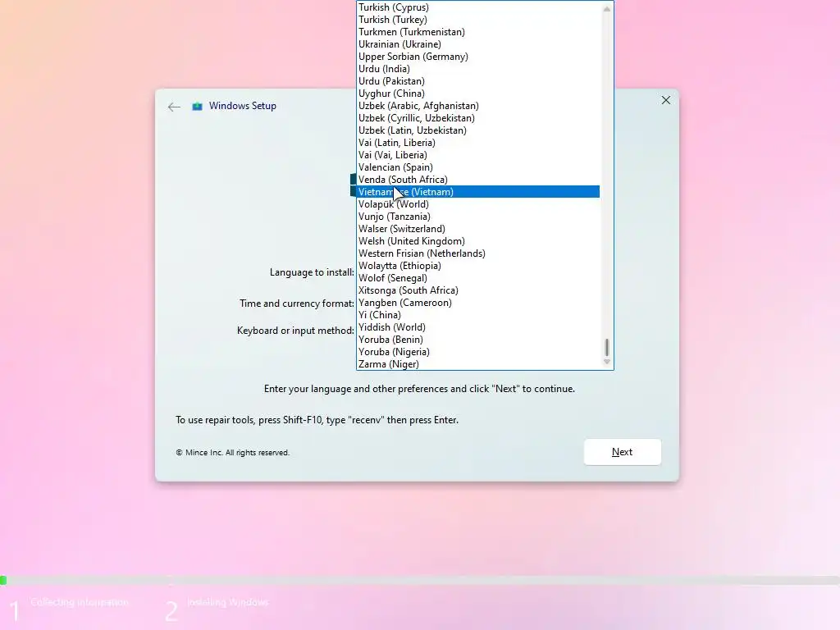840x630 pixels.
Task: Click the list scrollbar down arrow
Action: [x=606, y=362]
